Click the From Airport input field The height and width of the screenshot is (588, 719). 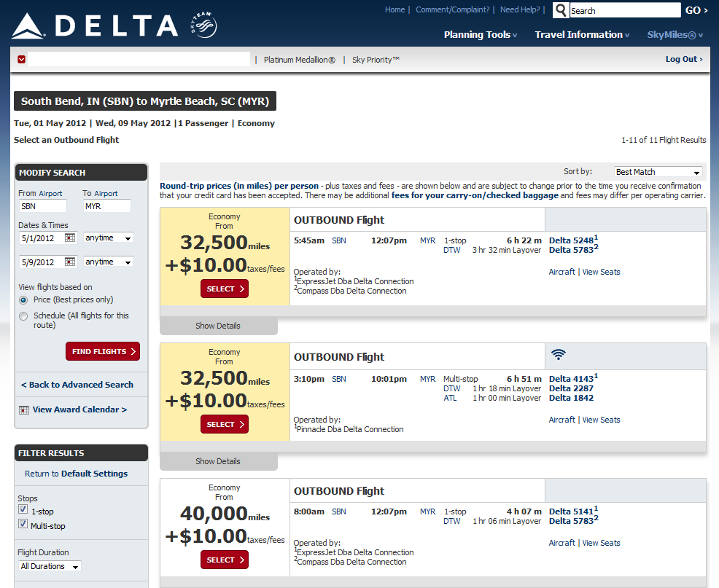[x=42, y=206]
